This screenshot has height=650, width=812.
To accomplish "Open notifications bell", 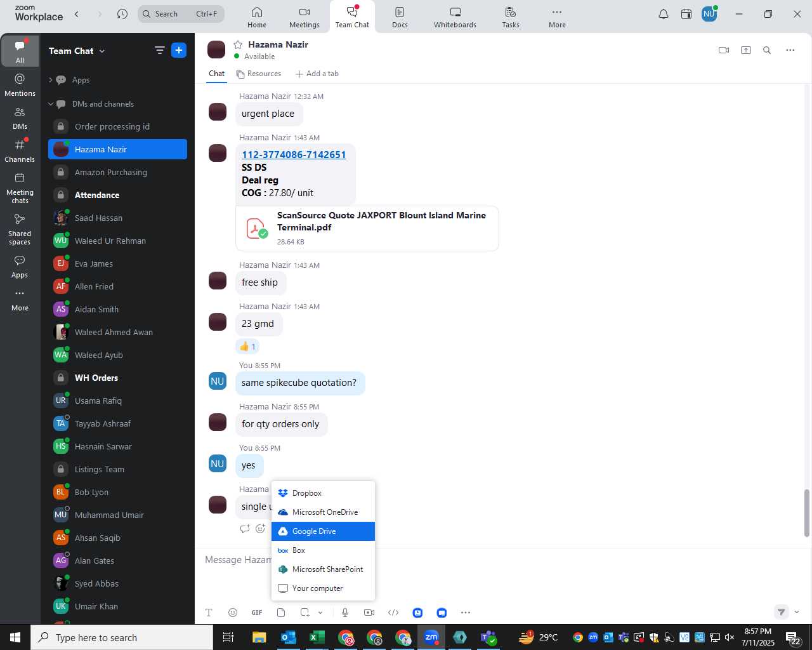I will pos(664,14).
